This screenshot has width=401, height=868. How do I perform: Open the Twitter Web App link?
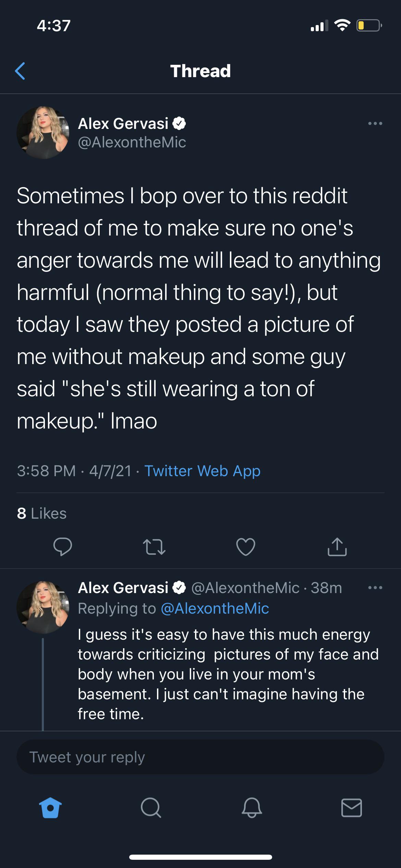pos(202,471)
